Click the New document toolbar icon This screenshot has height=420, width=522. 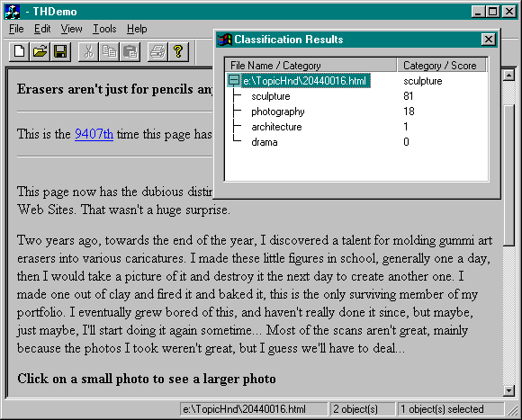point(19,51)
